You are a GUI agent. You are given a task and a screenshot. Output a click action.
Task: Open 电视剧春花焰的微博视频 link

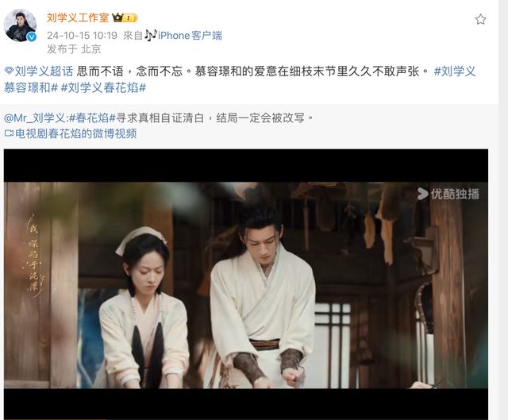(x=76, y=133)
